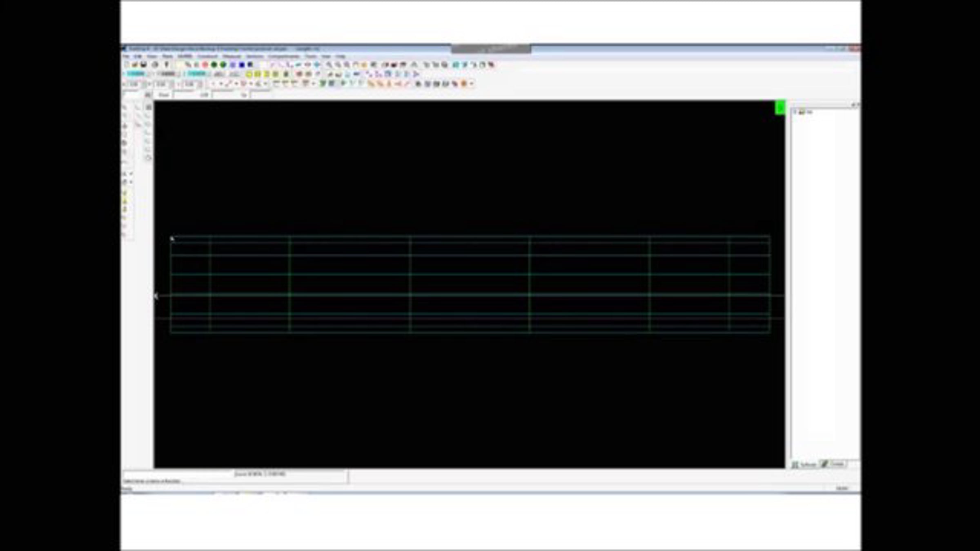Expand the root tree node in right panel

click(x=795, y=111)
